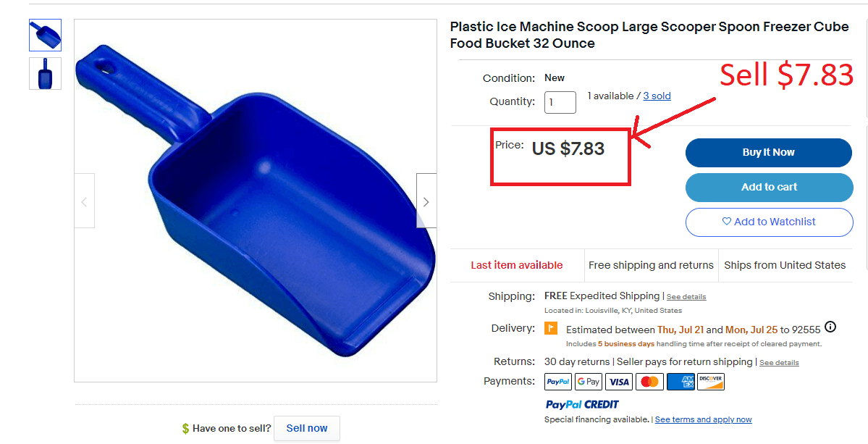868x444 pixels.
Task: Add item to Watchlist
Action: pos(769,222)
